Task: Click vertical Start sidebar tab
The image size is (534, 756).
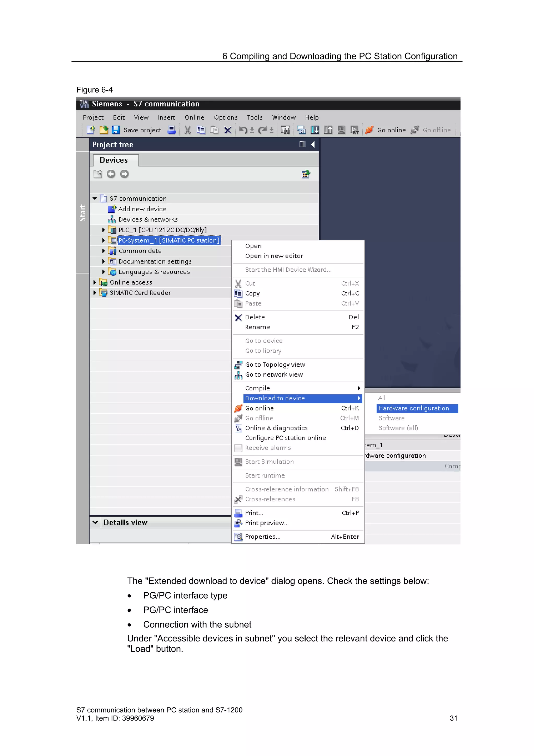Action: click(x=83, y=212)
